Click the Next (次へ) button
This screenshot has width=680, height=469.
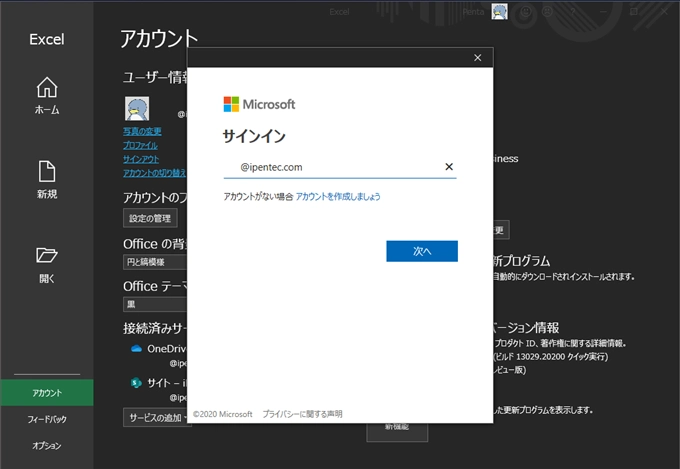point(422,251)
